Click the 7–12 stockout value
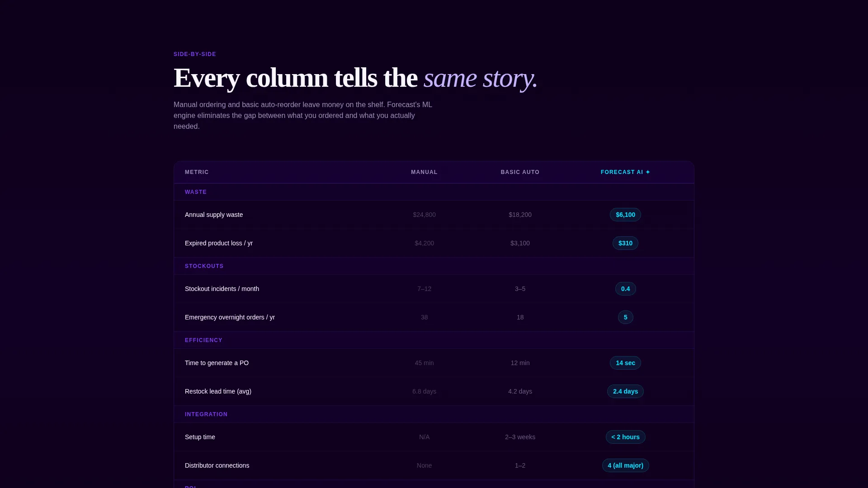 [424, 289]
